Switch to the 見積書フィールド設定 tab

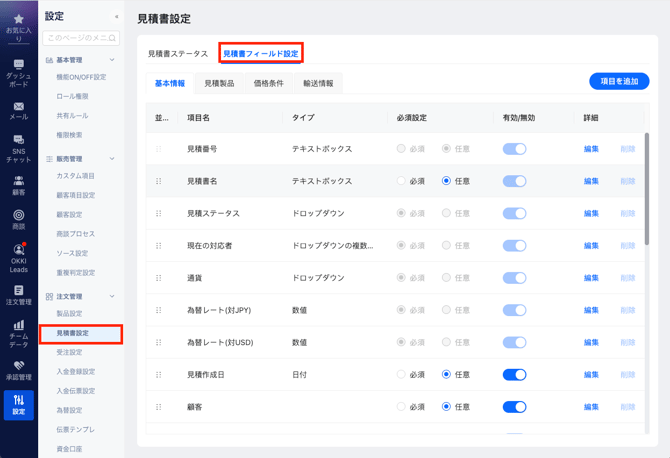(x=261, y=54)
